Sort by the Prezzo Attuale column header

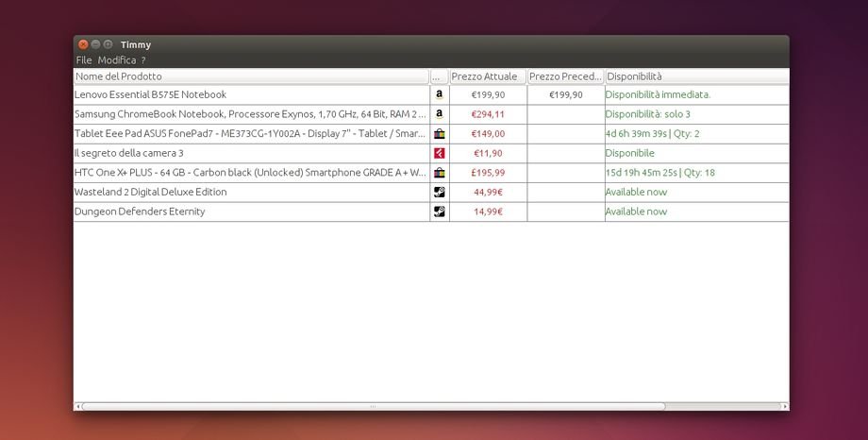tap(487, 76)
